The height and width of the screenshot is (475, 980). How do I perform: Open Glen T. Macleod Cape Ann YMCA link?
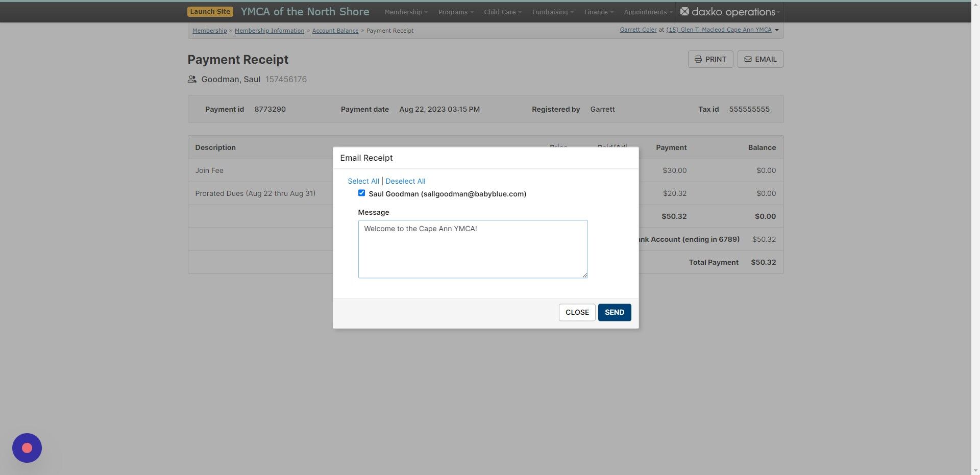coord(719,30)
